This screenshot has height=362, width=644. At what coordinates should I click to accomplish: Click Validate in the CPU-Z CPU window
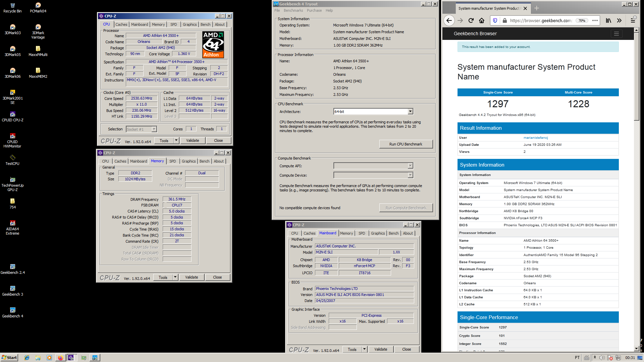pyautogui.click(x=193, y=140)
